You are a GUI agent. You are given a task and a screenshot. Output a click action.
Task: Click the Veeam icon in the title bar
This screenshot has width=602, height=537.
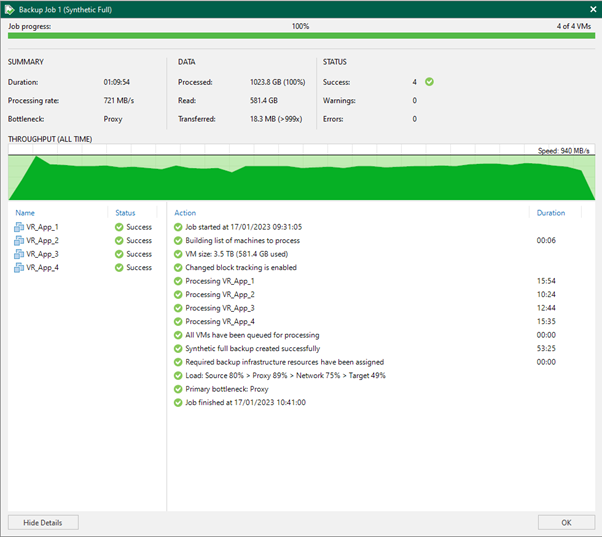click(x=9, y=10)
